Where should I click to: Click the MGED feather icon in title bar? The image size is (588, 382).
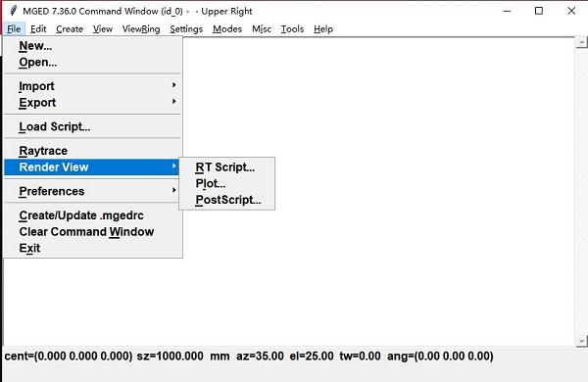[14, 11]
